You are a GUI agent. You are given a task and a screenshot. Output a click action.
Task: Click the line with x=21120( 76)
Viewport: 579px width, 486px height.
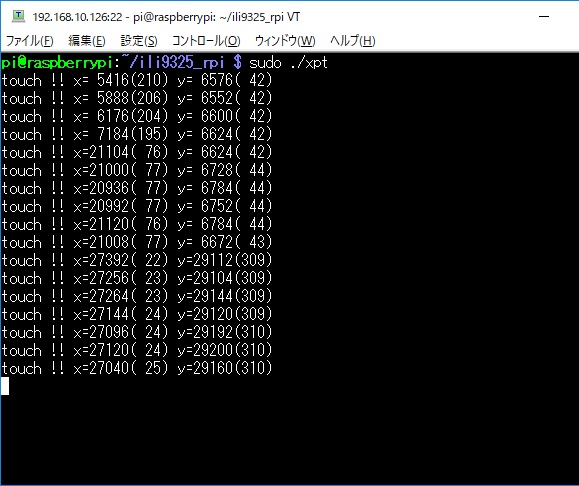point(137,224)
